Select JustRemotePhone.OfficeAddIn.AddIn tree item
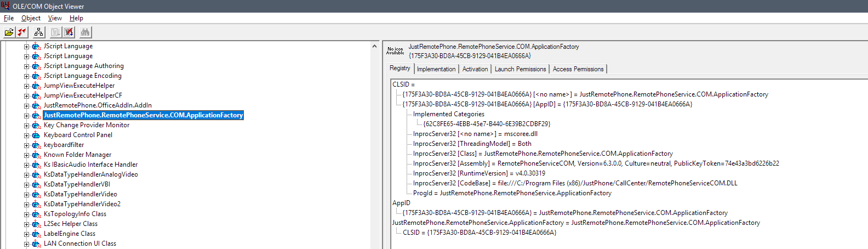This screenshot has width=868, height=249. tap(98, 105)
